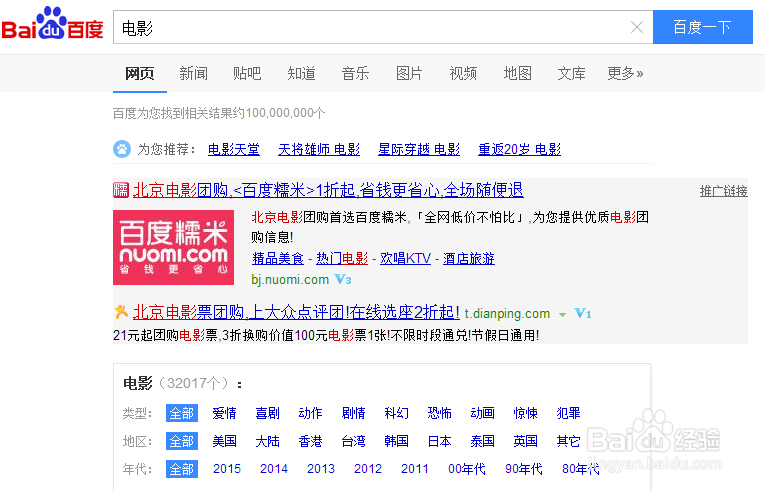Open the 北京电影票团购 大众点评团 title
The image size is (765, 491).
(296, 312)
